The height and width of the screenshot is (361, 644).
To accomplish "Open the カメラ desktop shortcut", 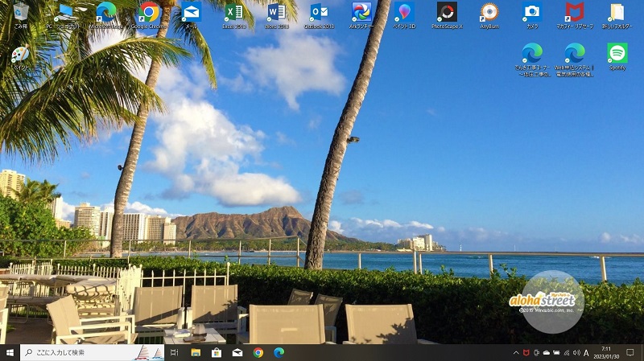I will pyautogui.click(x=532, y=12).
